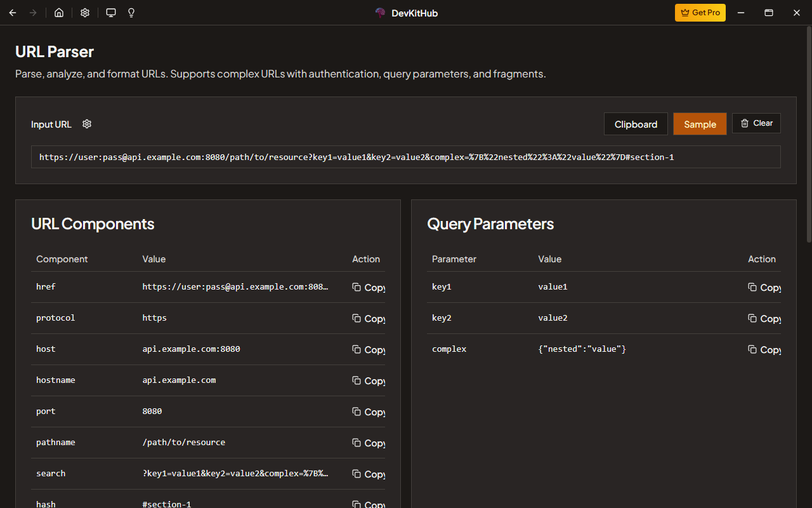This screenshot has height=508, width=812.
Task: Click the lightbulb tips icon
Action: click(x=131, y=13)
